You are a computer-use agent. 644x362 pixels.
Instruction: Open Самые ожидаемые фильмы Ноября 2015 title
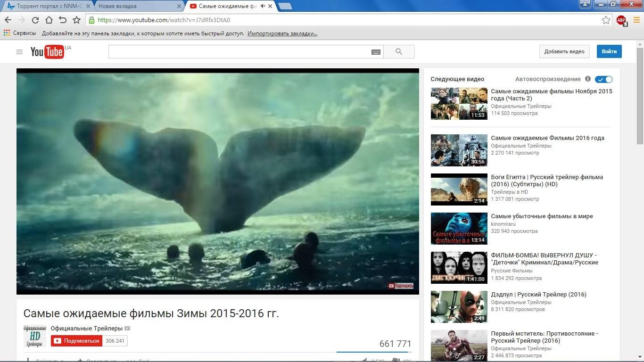552,95
